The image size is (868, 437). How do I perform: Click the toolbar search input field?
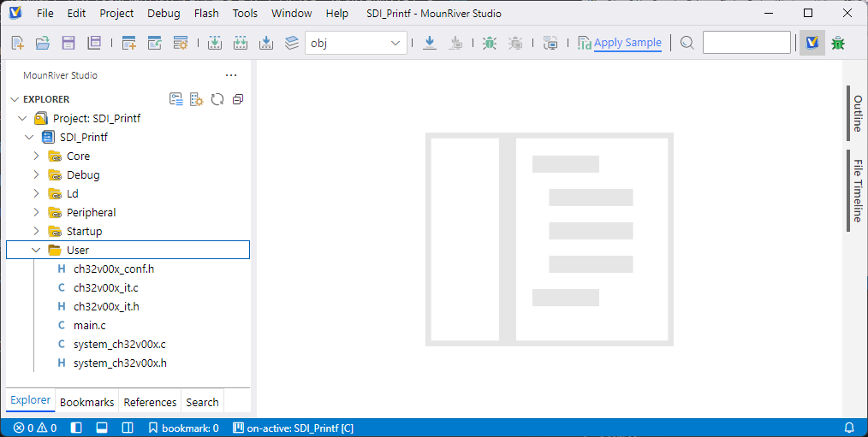(x=746, y=43)
